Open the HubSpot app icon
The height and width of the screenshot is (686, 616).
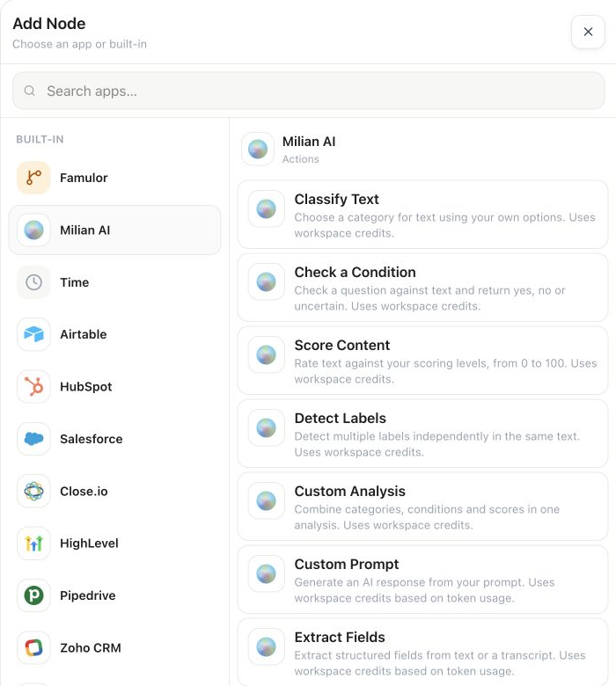tap(33, 387)
